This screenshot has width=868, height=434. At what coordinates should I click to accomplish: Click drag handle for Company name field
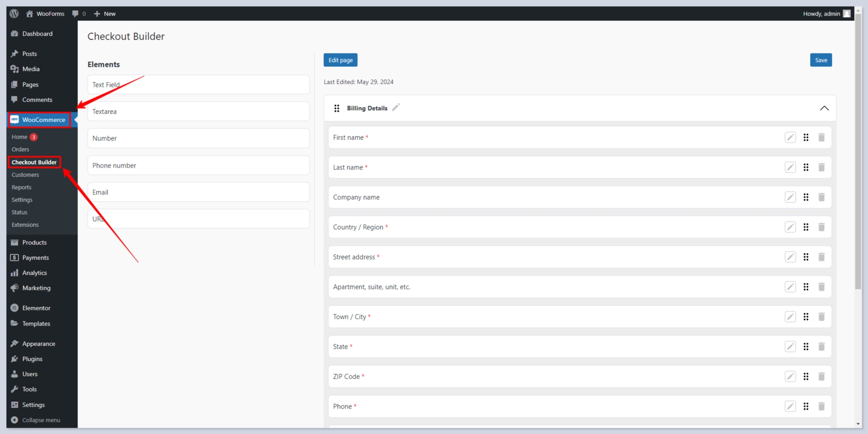[806, 197]
